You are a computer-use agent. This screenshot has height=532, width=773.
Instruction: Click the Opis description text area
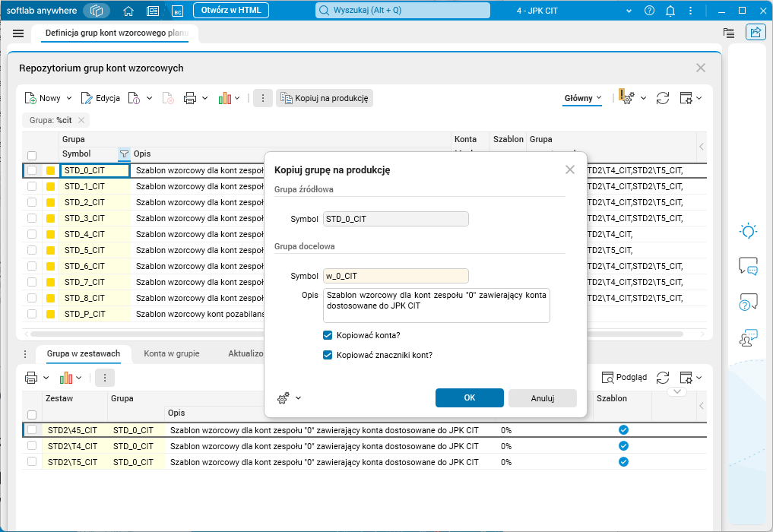pos(436,306)
